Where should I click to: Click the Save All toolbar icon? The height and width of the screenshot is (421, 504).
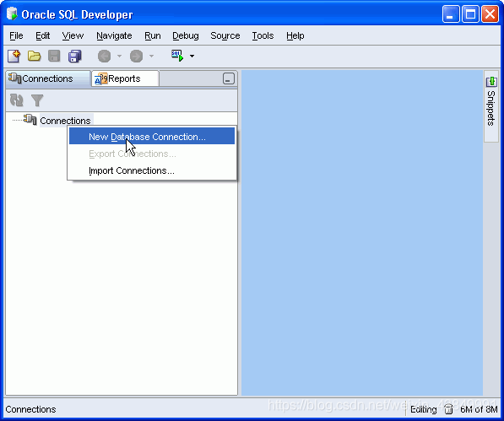click(x=74, y=57)
